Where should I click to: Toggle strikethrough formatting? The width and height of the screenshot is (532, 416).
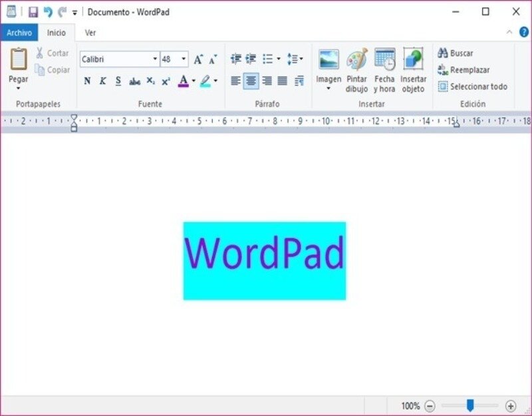coord(135,81)
